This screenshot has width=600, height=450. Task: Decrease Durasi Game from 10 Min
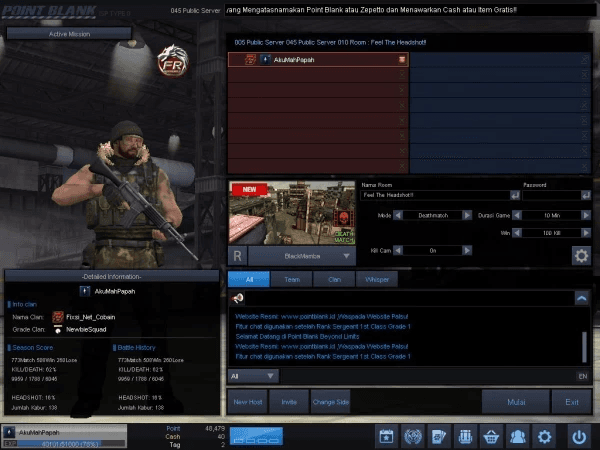click(x=517, y=215)
